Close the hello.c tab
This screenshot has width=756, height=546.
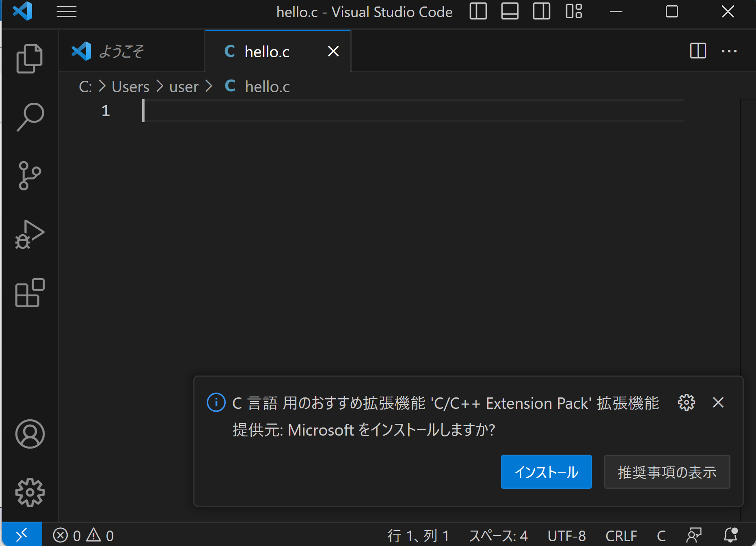tap(333, 52)
